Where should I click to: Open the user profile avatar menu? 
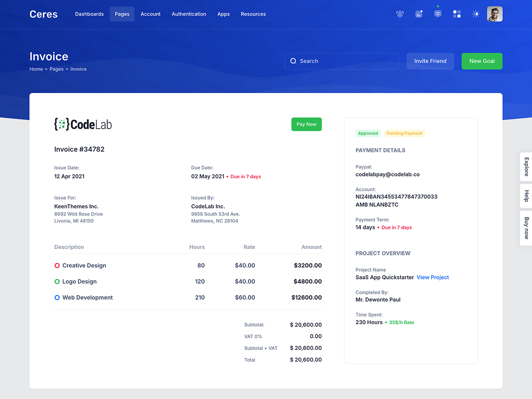[495, 14]
